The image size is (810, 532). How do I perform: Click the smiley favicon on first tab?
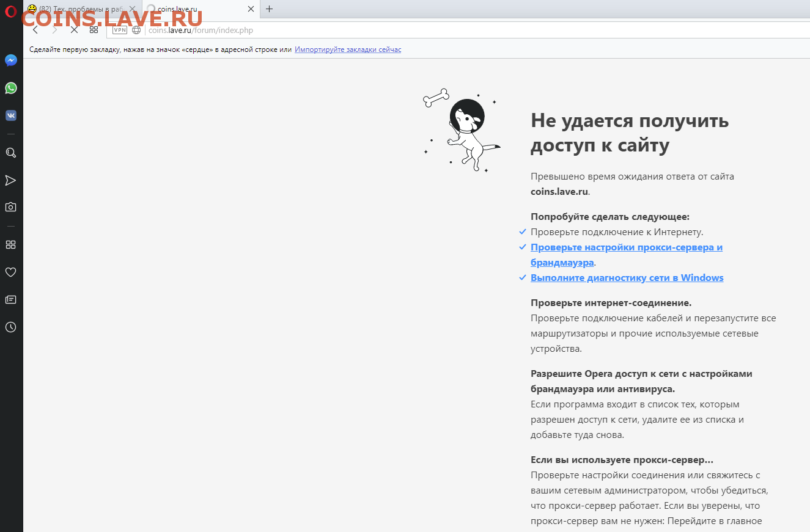32,9
